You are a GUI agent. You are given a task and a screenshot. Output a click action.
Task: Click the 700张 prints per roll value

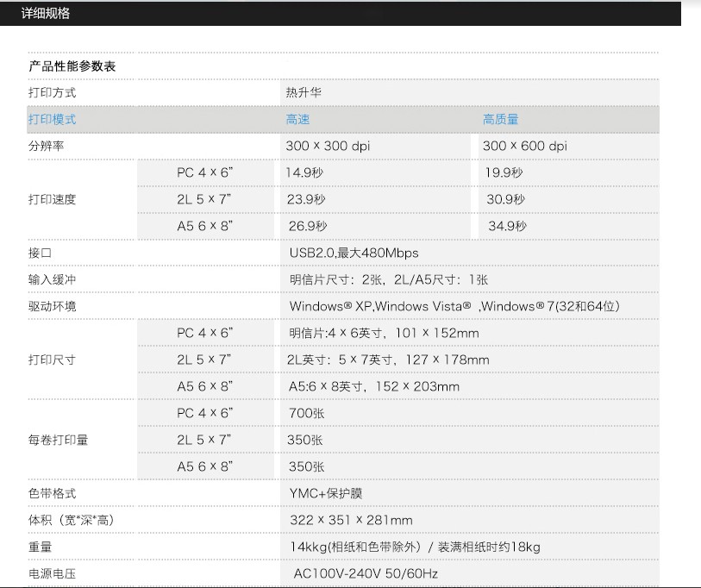[306, 414]
